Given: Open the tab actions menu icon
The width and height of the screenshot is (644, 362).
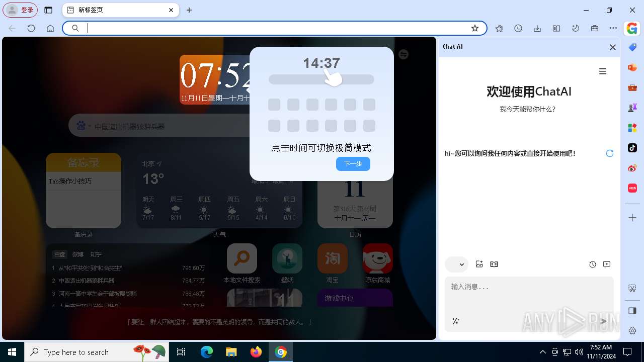Looking at the screenshot, I should [48, 10].
